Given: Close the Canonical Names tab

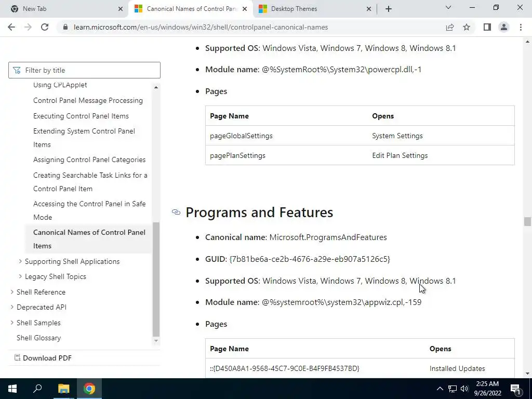Looking at the screenshot, I should coord(245,9).
